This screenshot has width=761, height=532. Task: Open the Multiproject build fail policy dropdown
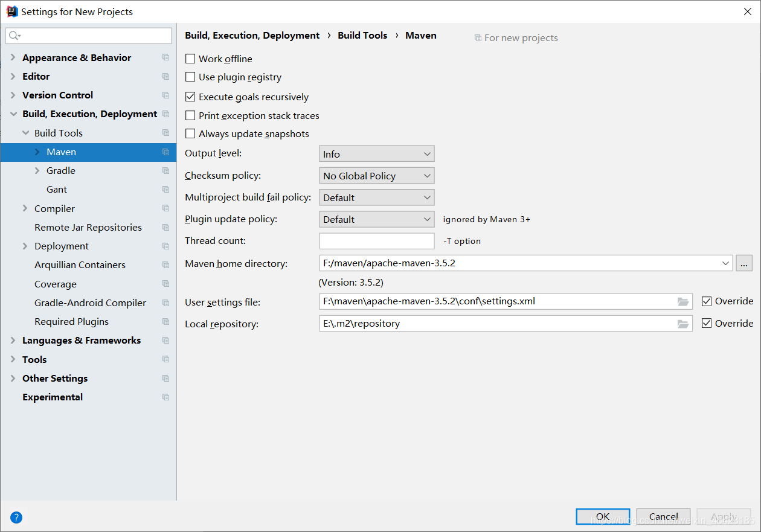click(376, 197)
